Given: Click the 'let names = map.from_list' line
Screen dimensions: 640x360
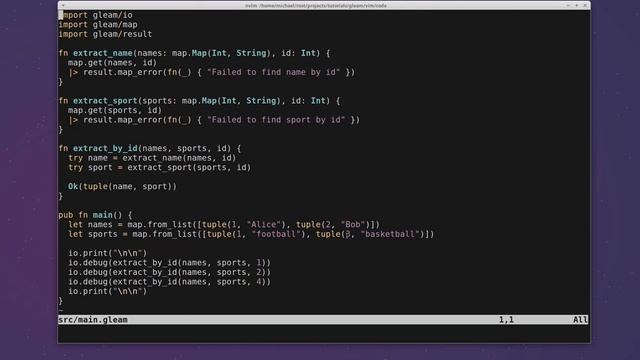Looking at the screenshot, I should click(x=224, y=224).
